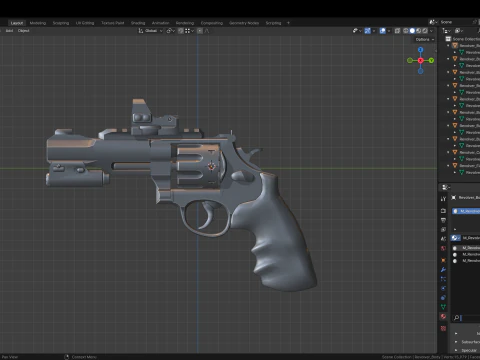The image size is (480, 360).
Task: Toggle proportional editing in viewport header
Action: point(200,31)
